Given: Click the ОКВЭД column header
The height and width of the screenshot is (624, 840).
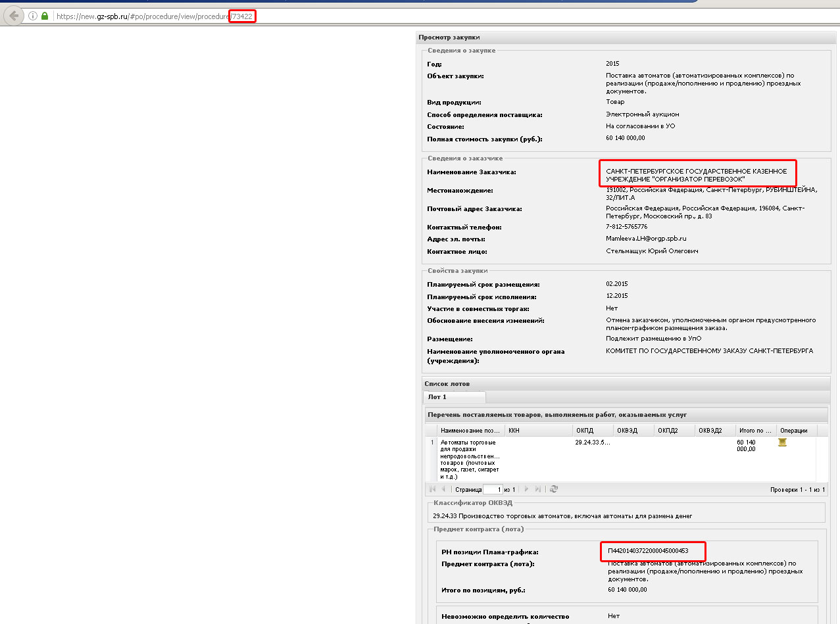Looking at the screenshot, I should 633,431.
